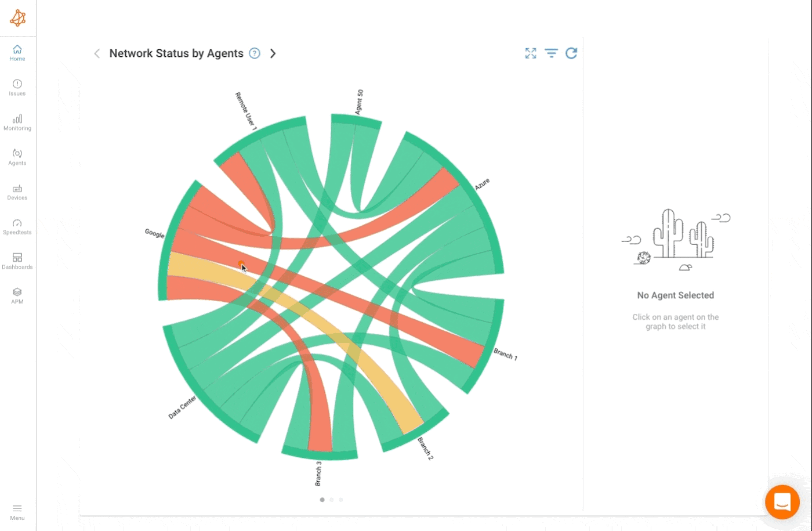This screenshot has width=812, height=531.
Task: Open the Devices sidebar item
Action: pos(17,192)
